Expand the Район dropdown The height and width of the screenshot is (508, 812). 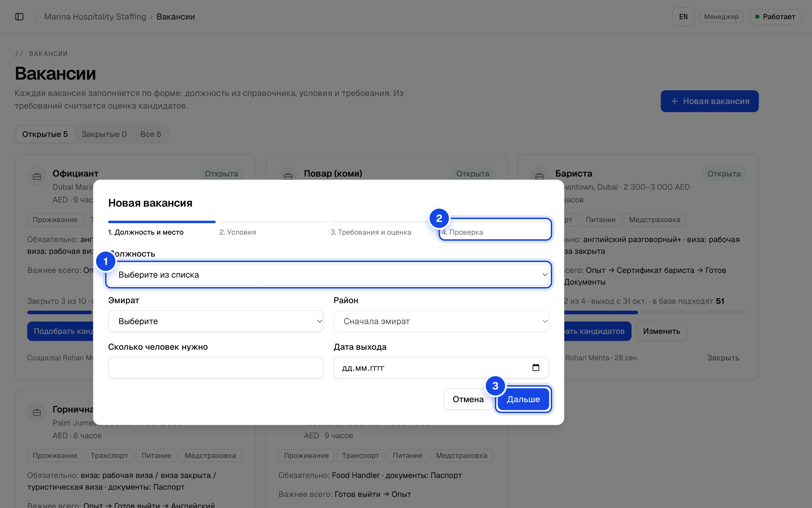(441, 321)
